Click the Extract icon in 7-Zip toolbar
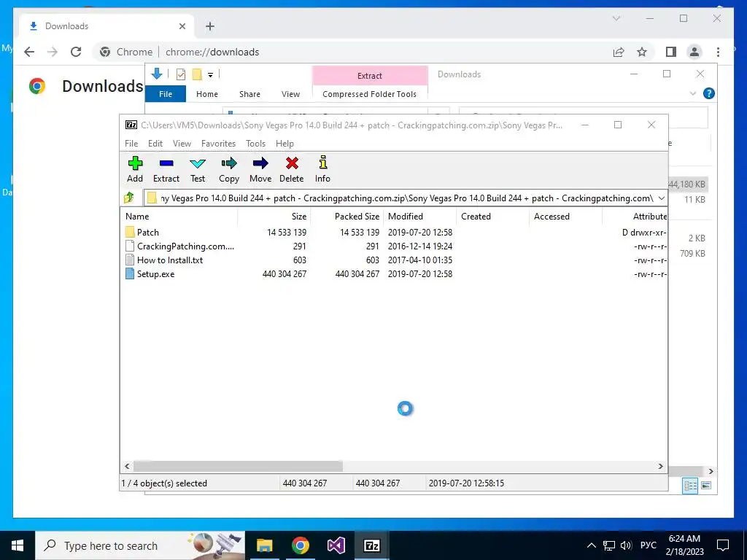The width and height of the screenshot is (747, 560). (166, 163)
